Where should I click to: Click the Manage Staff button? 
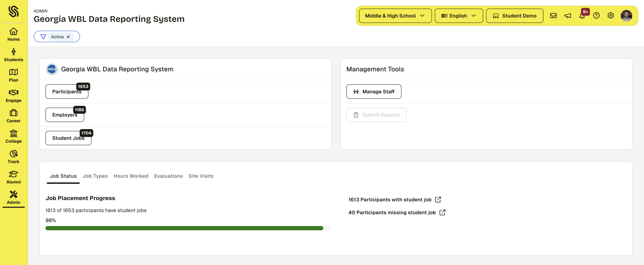374,92
